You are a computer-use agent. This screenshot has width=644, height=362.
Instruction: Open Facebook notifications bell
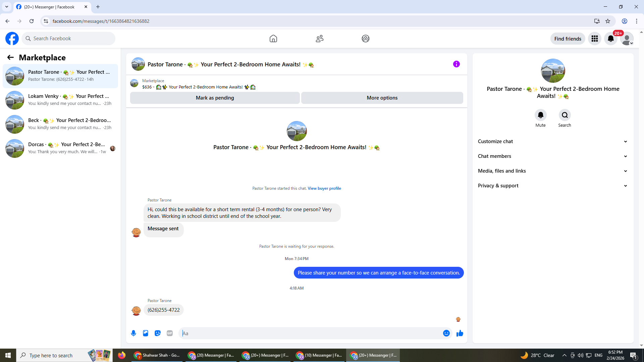pos(610,39)
